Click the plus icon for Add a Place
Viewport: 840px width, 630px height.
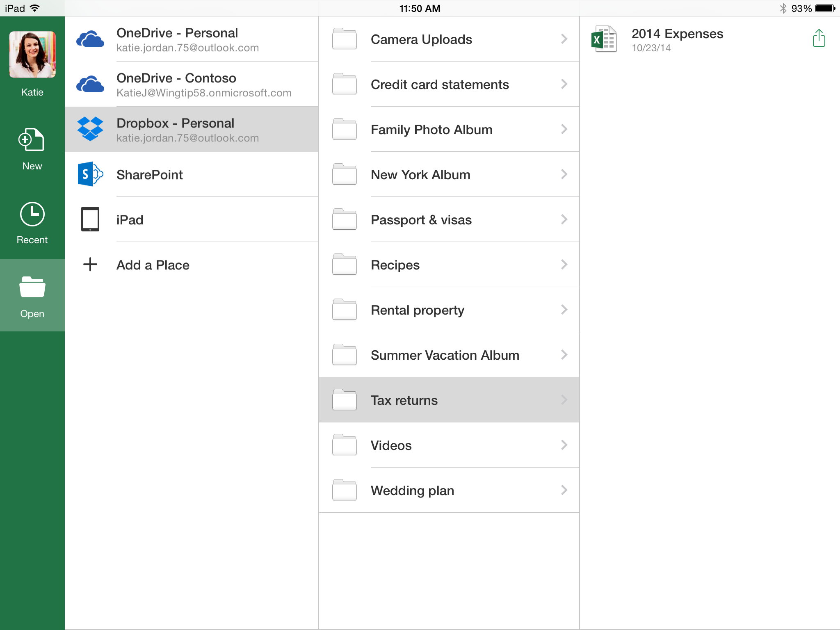coord(90,264)
